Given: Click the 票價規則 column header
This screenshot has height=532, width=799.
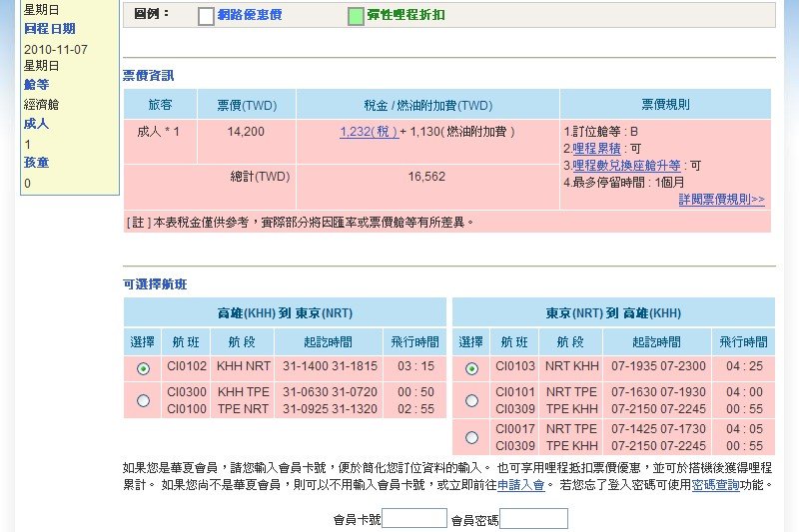Looking at the screenshot, I should pyautogui.click(x=665, y=105).
